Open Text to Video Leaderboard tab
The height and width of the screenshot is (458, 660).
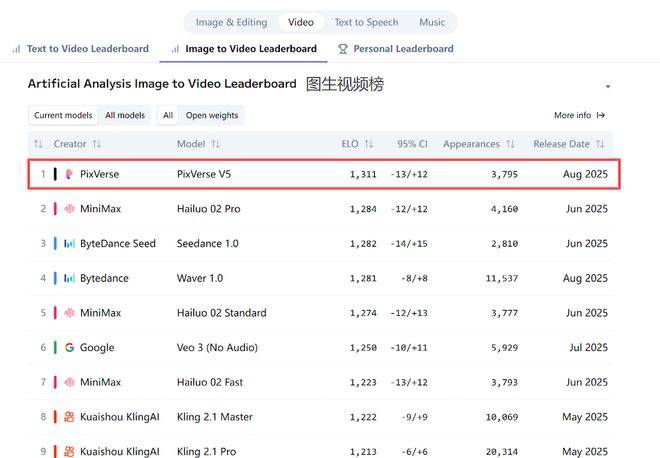click(x=81, y=49)
